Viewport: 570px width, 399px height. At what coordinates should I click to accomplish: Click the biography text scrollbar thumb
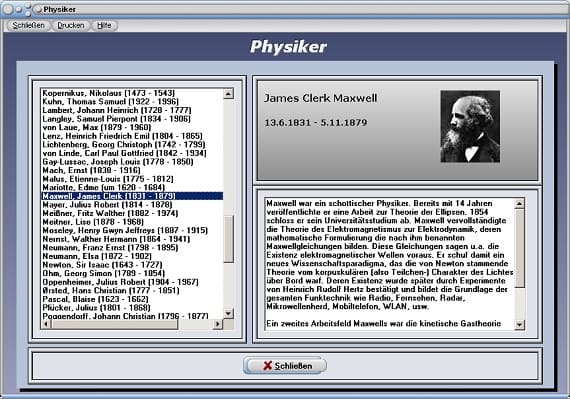(x=519, y=248)
